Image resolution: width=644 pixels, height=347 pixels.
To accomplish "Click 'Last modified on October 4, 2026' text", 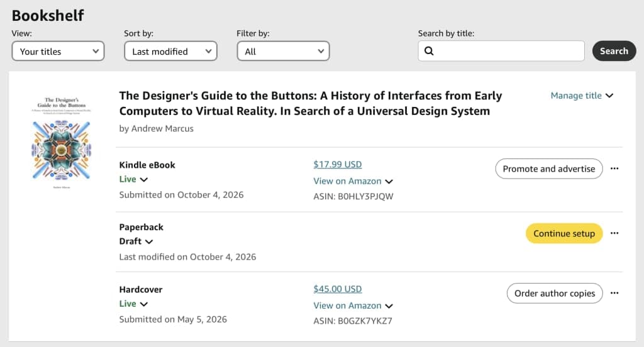I will tap(187, 256).
